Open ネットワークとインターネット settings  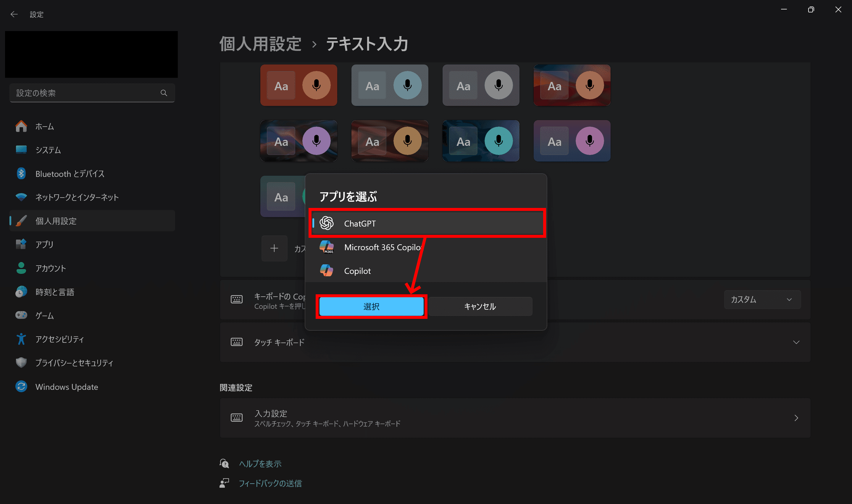click(x=92, y=197)
